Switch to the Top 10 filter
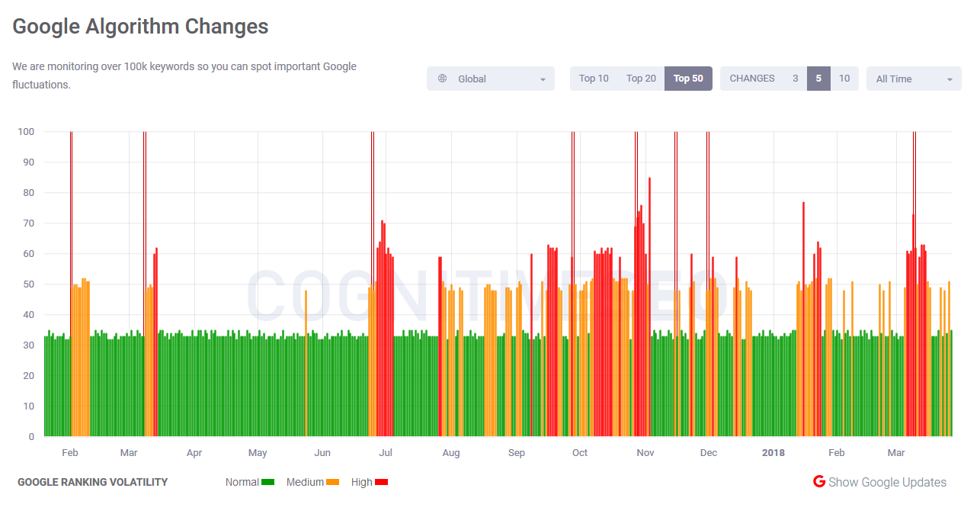Screen dimensions: 980x514 (594, 78)
